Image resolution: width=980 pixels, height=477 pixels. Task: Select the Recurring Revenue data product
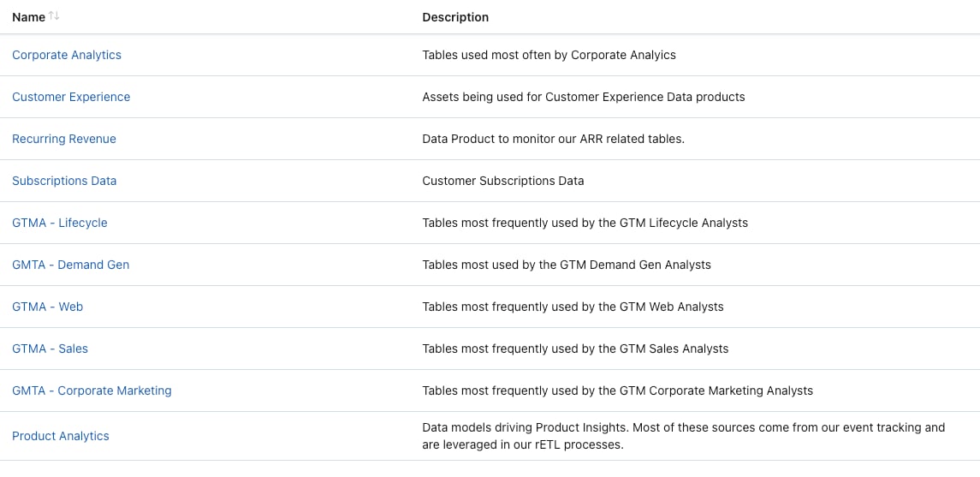tap(63, 139)
